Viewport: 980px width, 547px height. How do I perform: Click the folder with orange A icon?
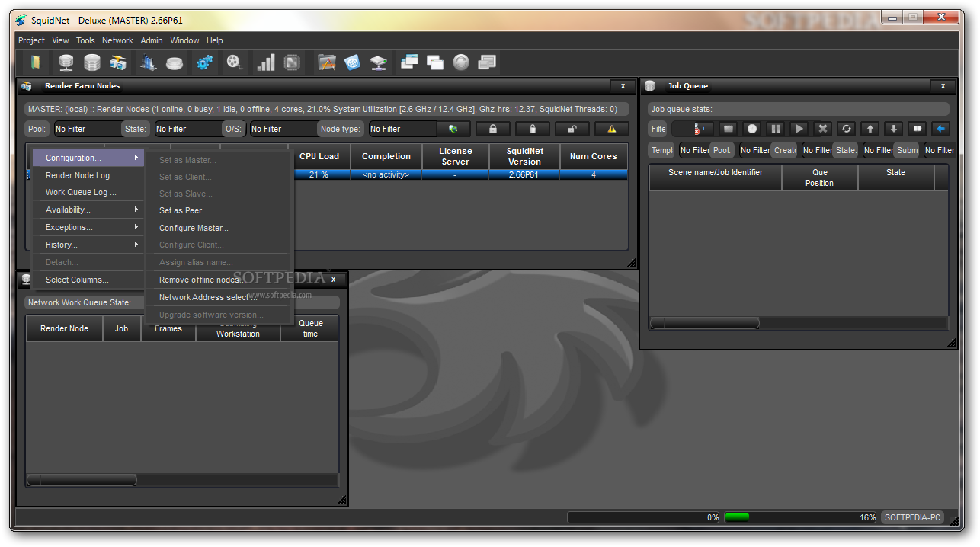click(327, 62)
